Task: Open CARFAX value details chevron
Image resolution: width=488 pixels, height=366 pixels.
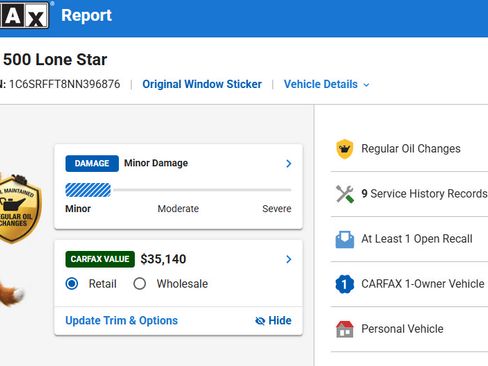Action: coord(289,259)
